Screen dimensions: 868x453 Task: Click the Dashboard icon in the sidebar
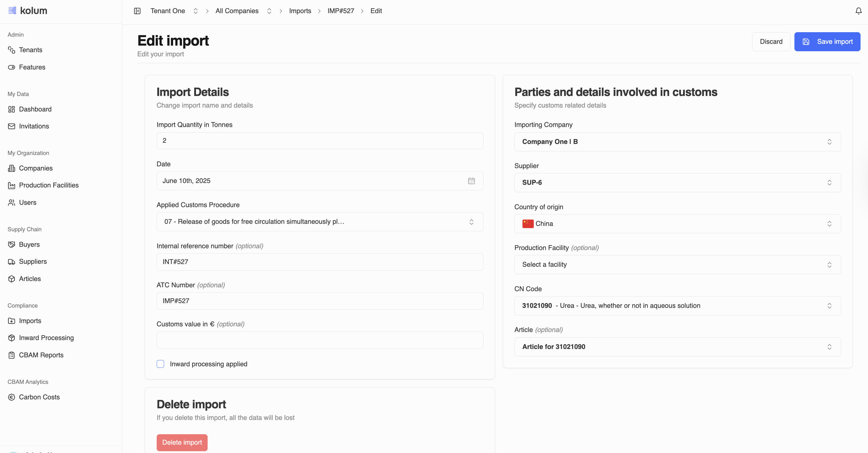click(x=12, y=109)
